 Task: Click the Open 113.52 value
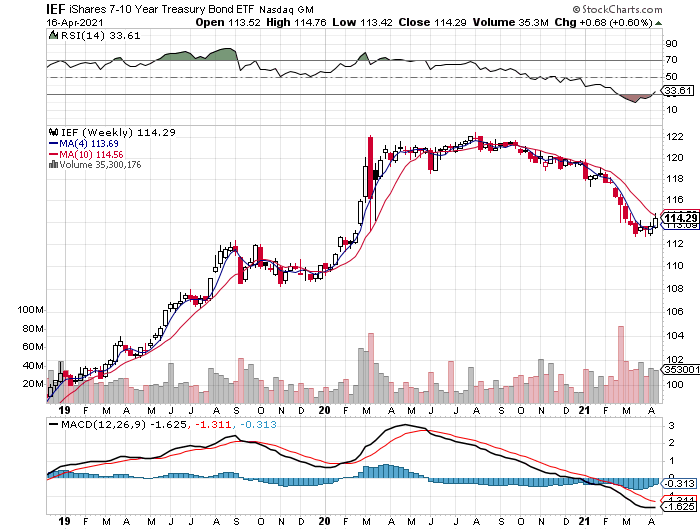[x=228, y=22]
